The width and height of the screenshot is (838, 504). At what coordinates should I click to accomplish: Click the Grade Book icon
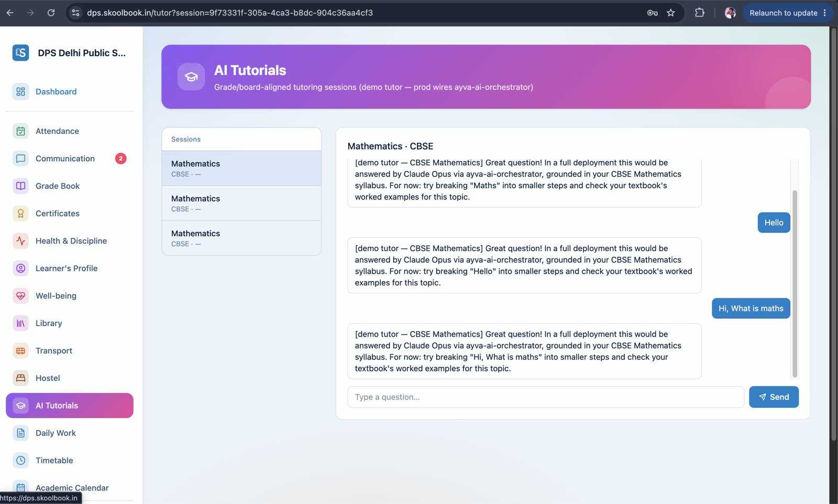pyautogui.click(x=20, y=186)
